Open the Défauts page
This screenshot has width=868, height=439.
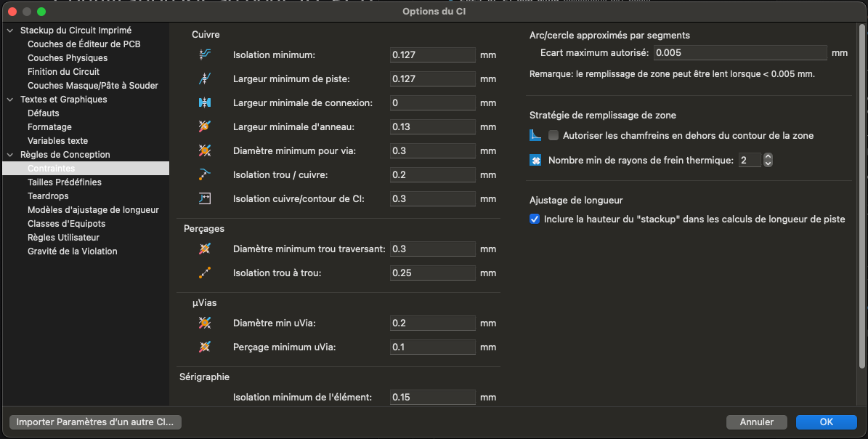coord(43,113)
